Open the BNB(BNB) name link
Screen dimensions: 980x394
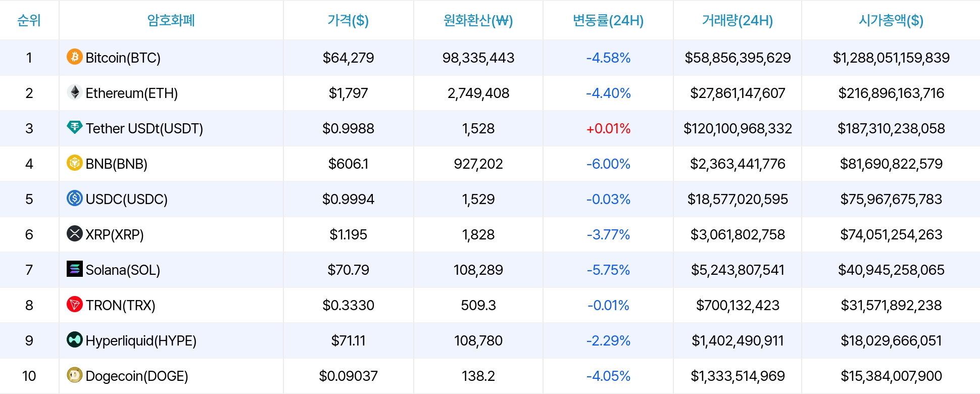(x=117, y=164)
